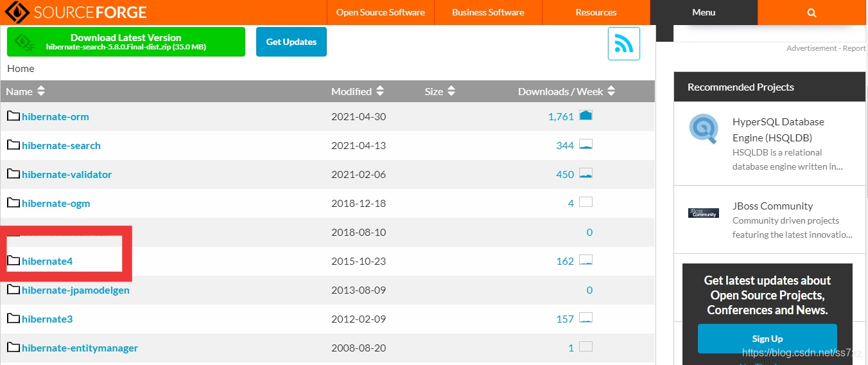Open the Menu tab in header

click(x=704, y=12)
